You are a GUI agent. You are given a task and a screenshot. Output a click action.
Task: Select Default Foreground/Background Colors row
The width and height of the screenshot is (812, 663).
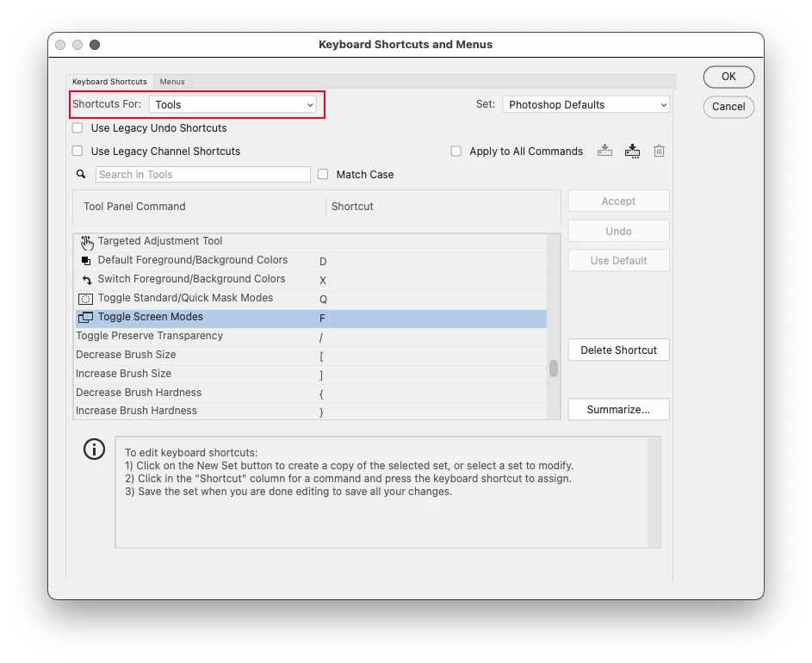pyautogui.click(x=311, y=262)
